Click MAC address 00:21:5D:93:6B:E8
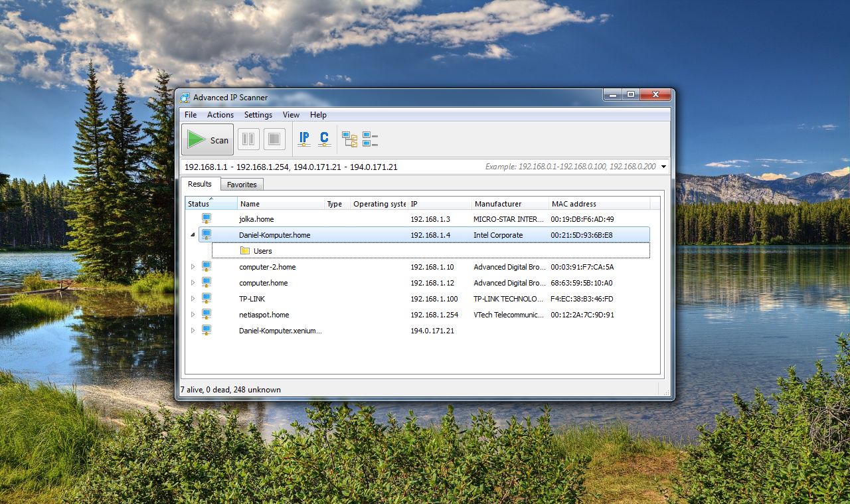The image size is (850, 504). [582, 235]
